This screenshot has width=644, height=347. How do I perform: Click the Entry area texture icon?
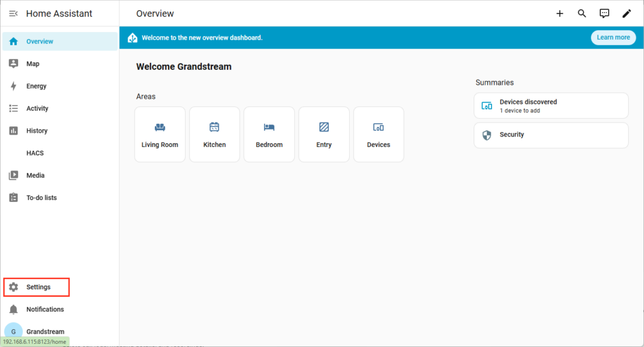pyautogui.click(x=324, y=128)
